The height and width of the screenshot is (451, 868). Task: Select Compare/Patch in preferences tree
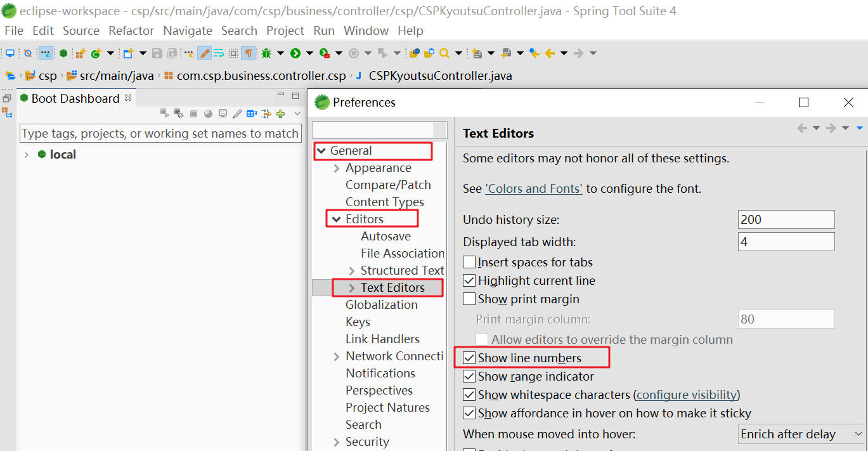coord(388,185)
